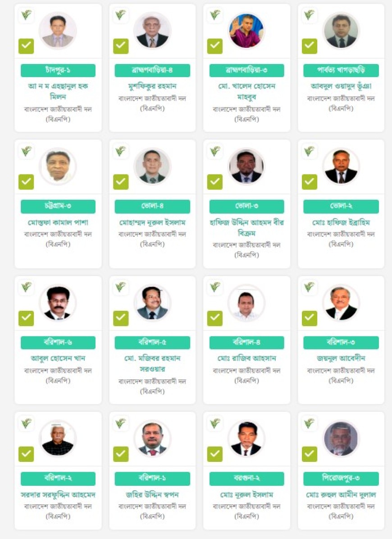Viewport: 392px width, 539px height.
Task: Click paddy sheaf icon on বরিশাল-২ card
Action: point(26,424)
